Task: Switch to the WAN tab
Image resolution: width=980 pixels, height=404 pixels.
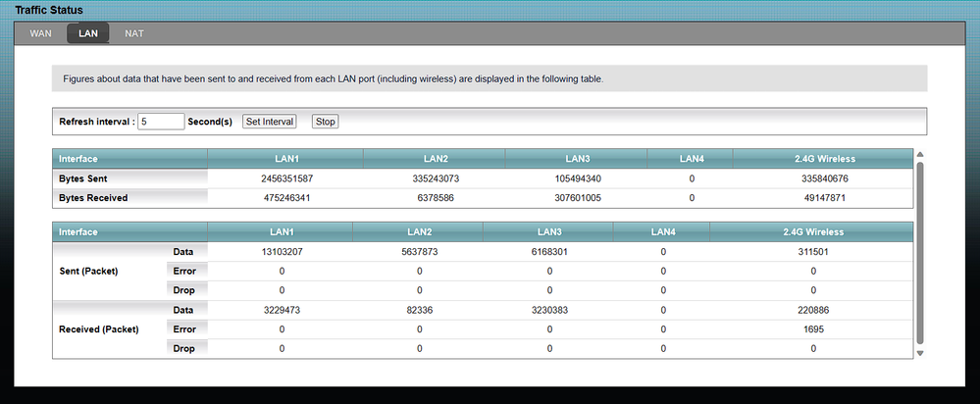Action: point(41,33)
